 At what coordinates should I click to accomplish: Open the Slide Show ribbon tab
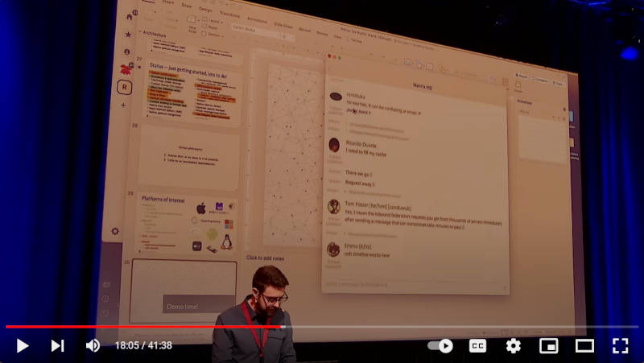283,25
